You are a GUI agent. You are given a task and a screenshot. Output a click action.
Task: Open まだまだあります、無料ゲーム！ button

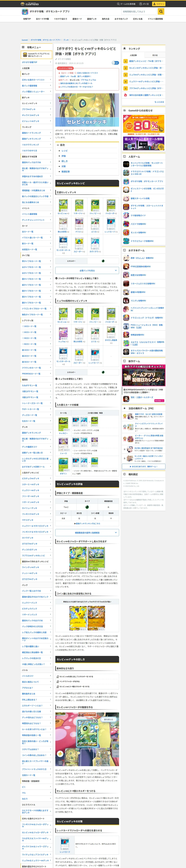(x=144, y=466)
